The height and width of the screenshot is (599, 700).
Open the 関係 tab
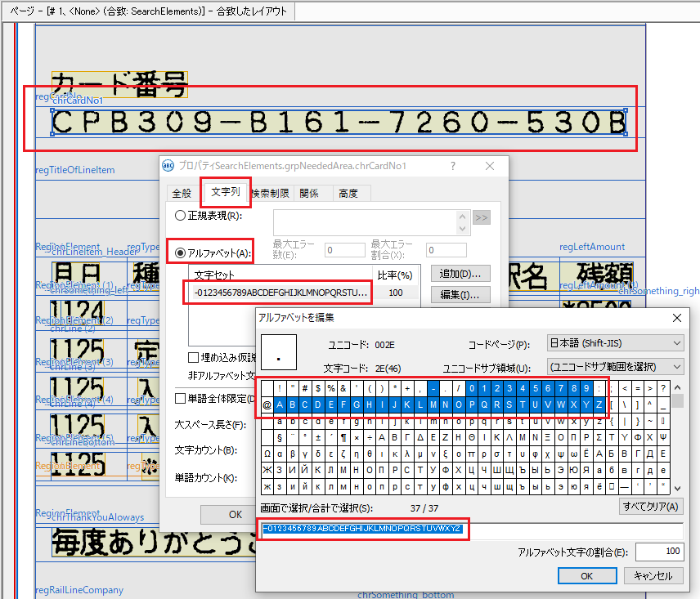coord(309,193)
